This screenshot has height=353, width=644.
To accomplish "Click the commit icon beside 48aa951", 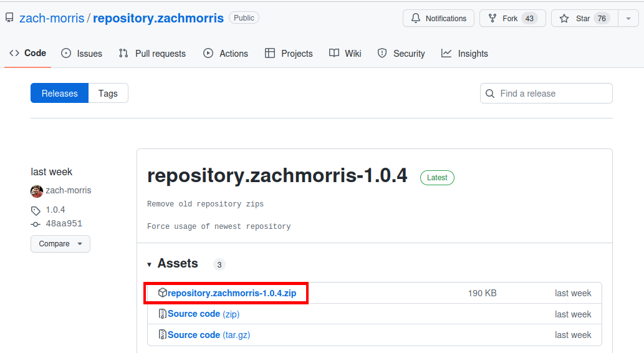I will [x=36, y=224].
